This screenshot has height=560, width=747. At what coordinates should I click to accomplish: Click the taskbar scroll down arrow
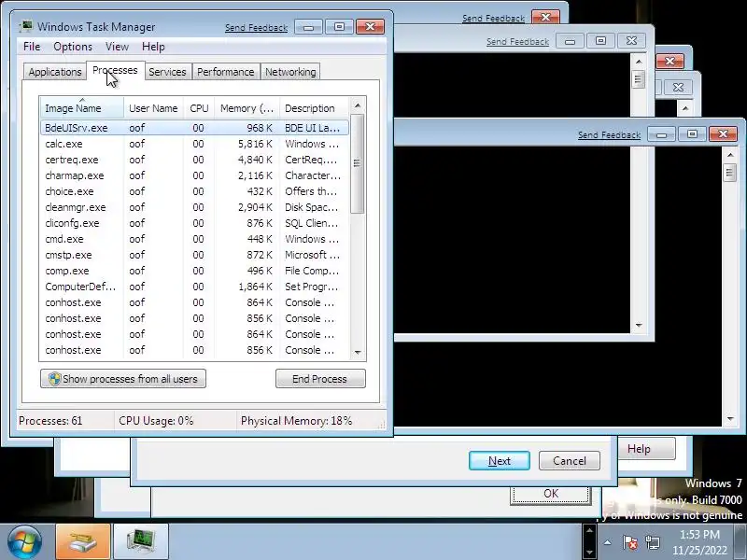point(590,552)
